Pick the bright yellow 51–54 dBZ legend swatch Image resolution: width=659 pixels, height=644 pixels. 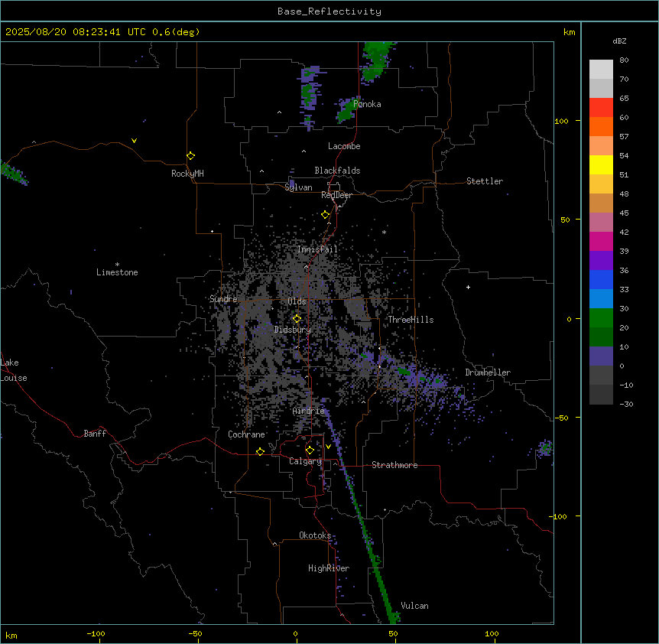coord(601,164)
